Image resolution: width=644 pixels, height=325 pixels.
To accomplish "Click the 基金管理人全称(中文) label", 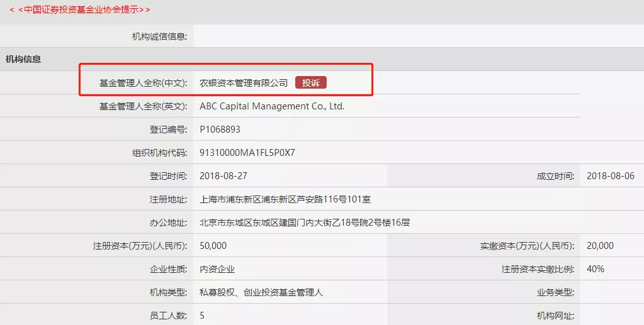I will coord(143,83).
